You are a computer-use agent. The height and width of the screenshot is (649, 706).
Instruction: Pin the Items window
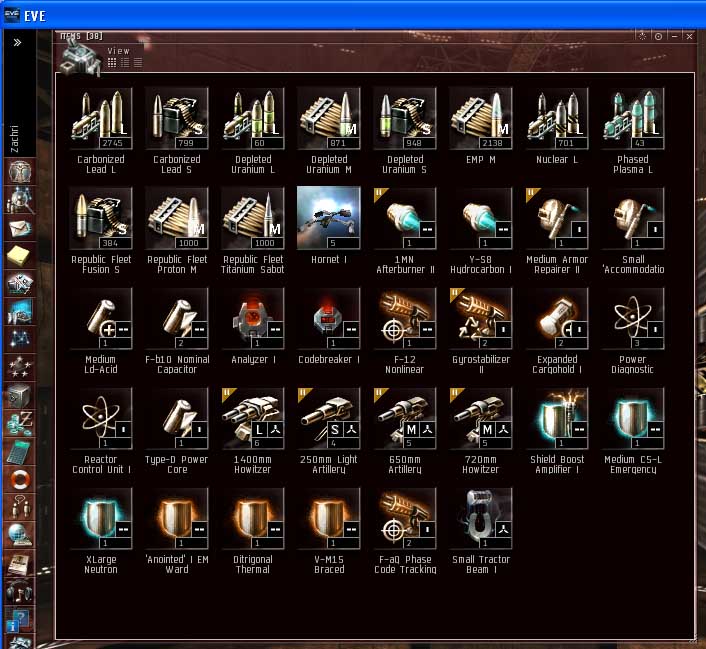[658, 36]
